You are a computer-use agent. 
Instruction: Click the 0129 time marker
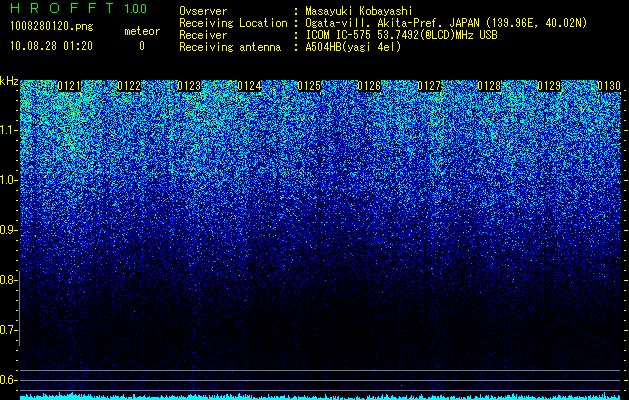tap(549, 86)
